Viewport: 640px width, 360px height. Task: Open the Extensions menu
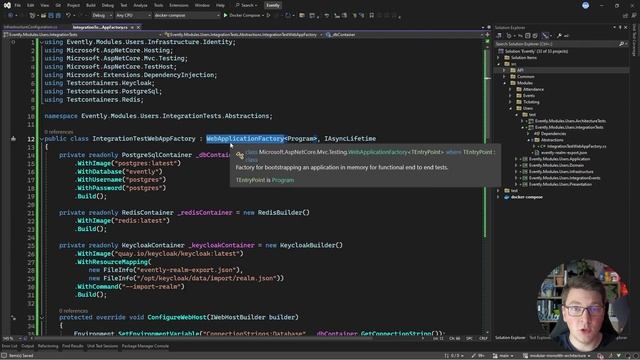pyautogui.click(x=179, y=5)
